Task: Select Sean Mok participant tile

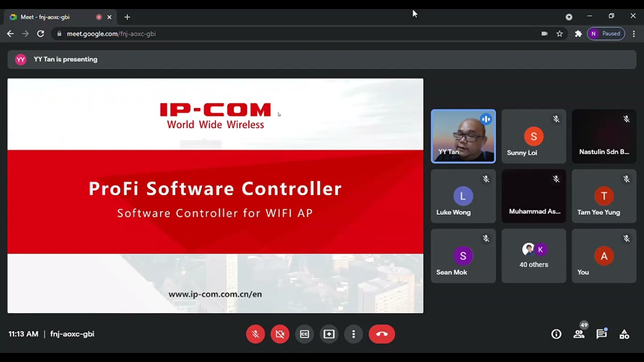Action: (x=463, y=256)
